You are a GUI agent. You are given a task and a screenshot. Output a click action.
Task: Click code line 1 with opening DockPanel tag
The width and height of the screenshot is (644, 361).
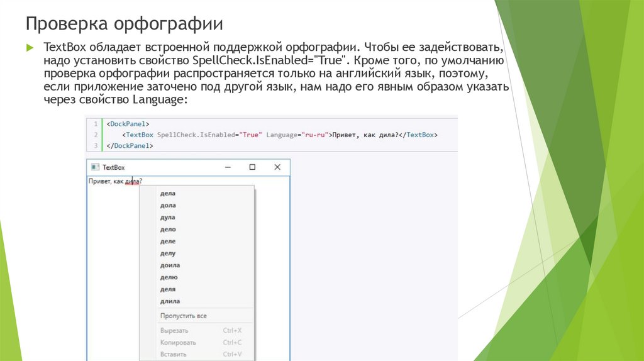click(128, 124)
